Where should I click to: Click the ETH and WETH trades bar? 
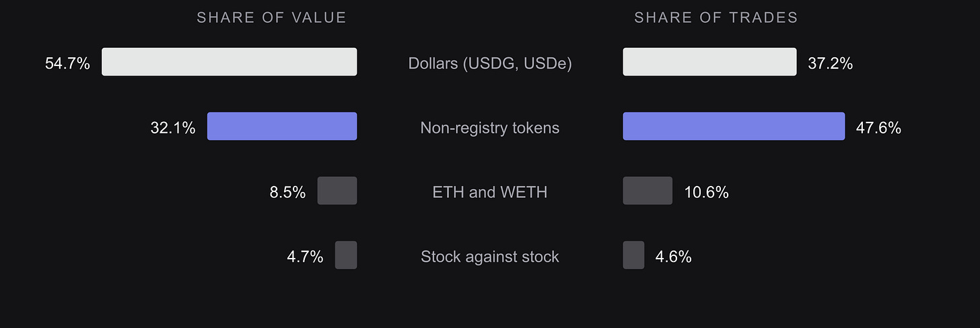(647, 191)
